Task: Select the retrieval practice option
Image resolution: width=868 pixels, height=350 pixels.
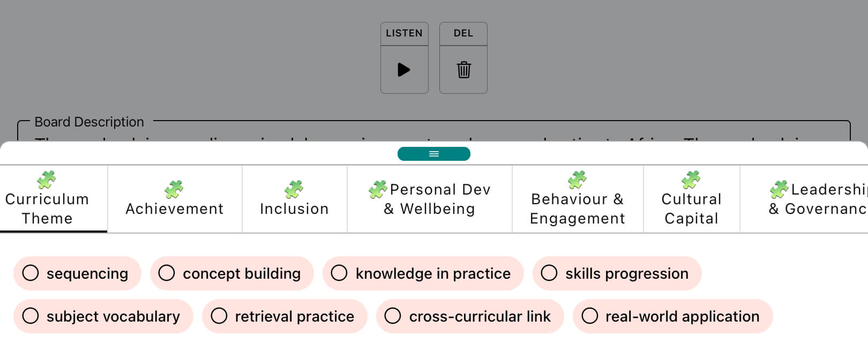Action: coord(219,316)
